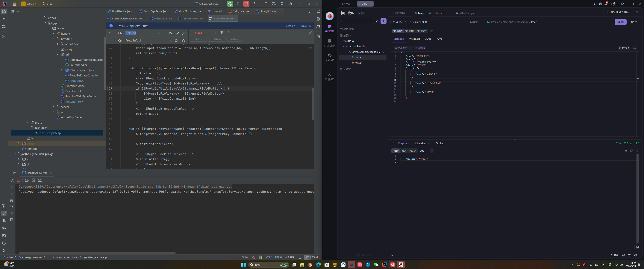
Task: Start debugging ArthasGrpcServer with the bug icon
Action: [238, 4]
